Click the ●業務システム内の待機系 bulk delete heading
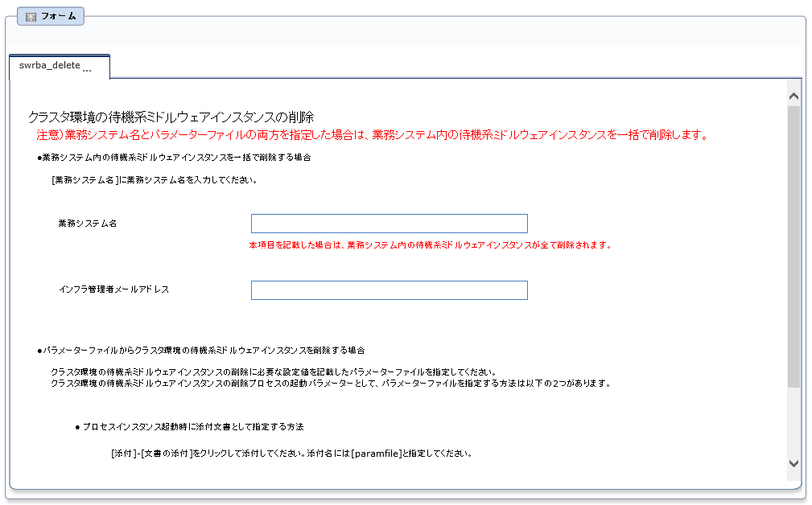The image size is (812, 505). click(174, 158)
